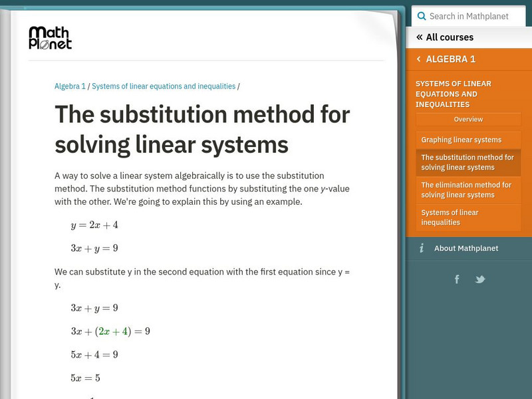Open Graphing linear systems lesson
This screenshot has width=532, height=399.
[468, 140]
